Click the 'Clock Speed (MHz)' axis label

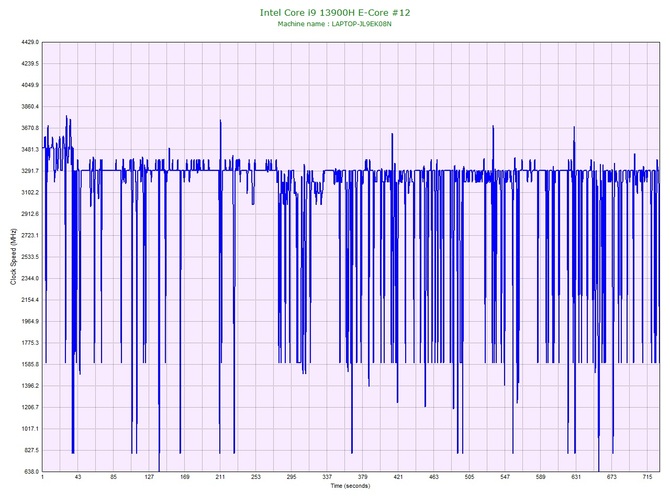pyautogui.click(x=13, y=257)
